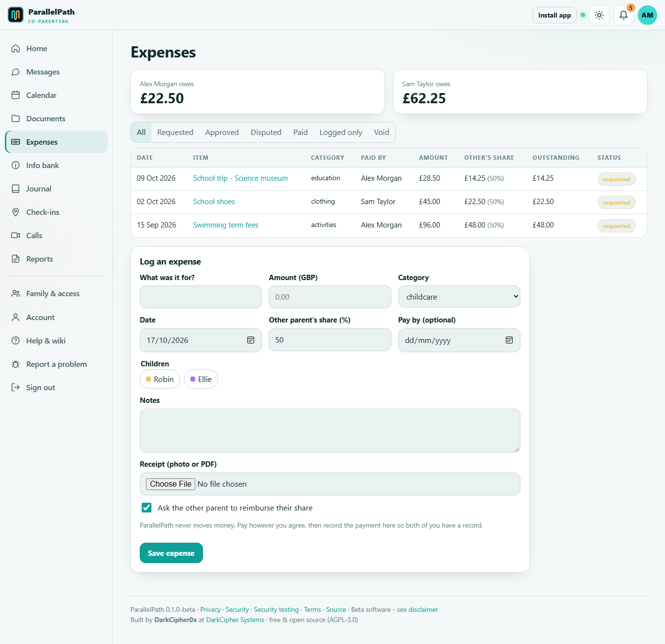This screenshot has height=644, width=665.
Task: Click the Messages speech bubble icon
Action: [x=16, y=72]
